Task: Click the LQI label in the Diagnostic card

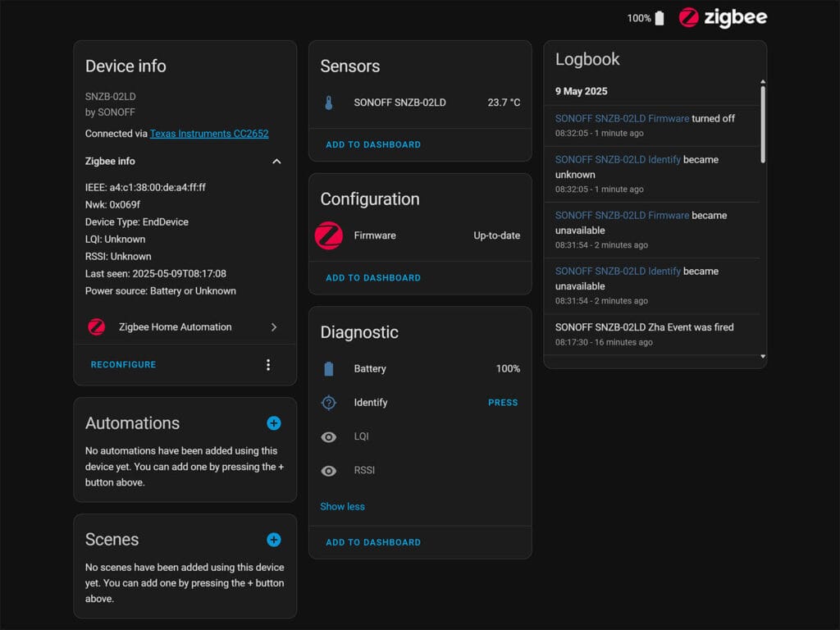Action: (x=361, y=436)
